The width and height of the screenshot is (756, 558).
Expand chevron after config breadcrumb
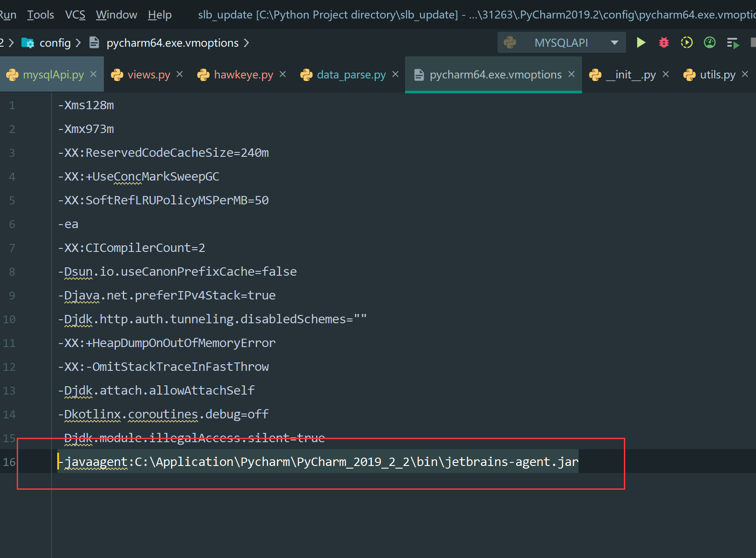78,43
